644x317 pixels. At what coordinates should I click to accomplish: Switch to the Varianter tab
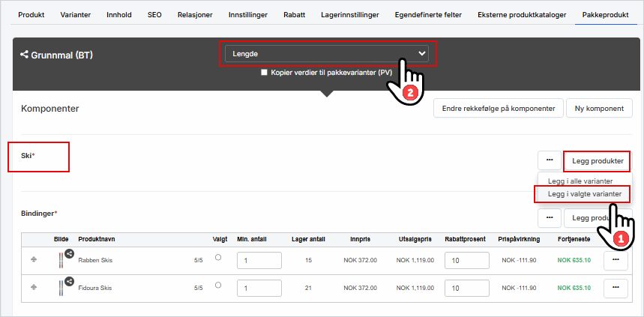pos(76,14)
